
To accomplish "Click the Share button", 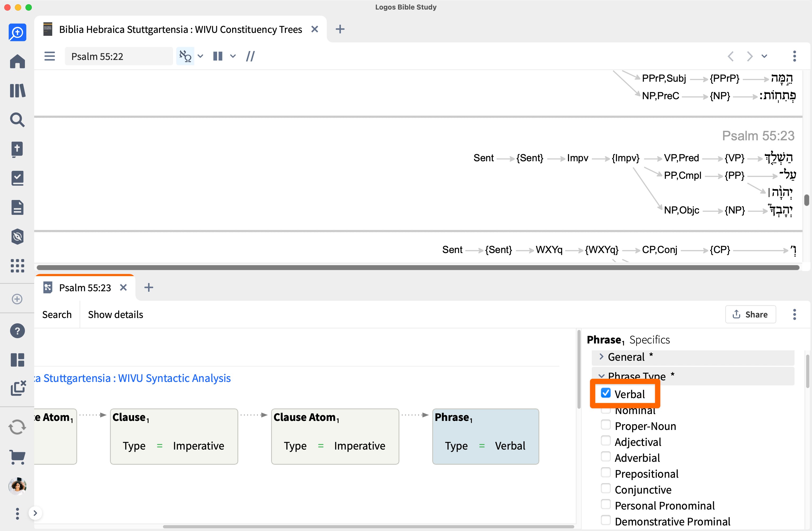I will (750, 314).
